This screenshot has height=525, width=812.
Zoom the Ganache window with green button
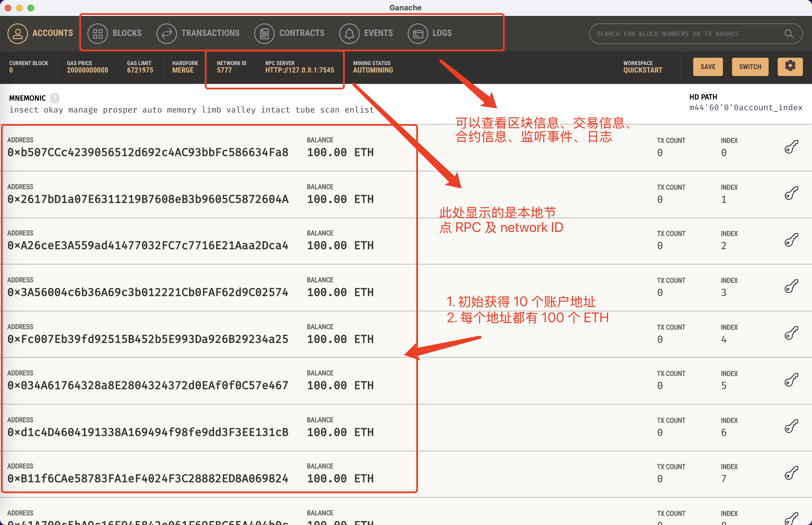click(31, 8)
